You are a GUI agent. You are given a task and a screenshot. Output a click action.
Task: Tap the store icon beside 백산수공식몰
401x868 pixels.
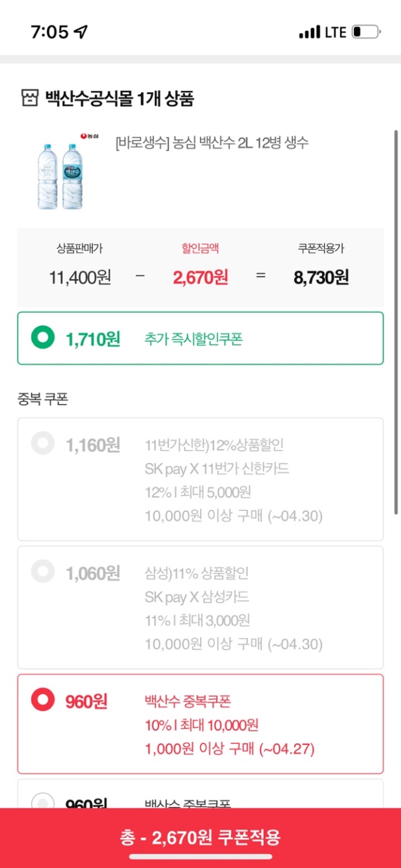[29, 99]
